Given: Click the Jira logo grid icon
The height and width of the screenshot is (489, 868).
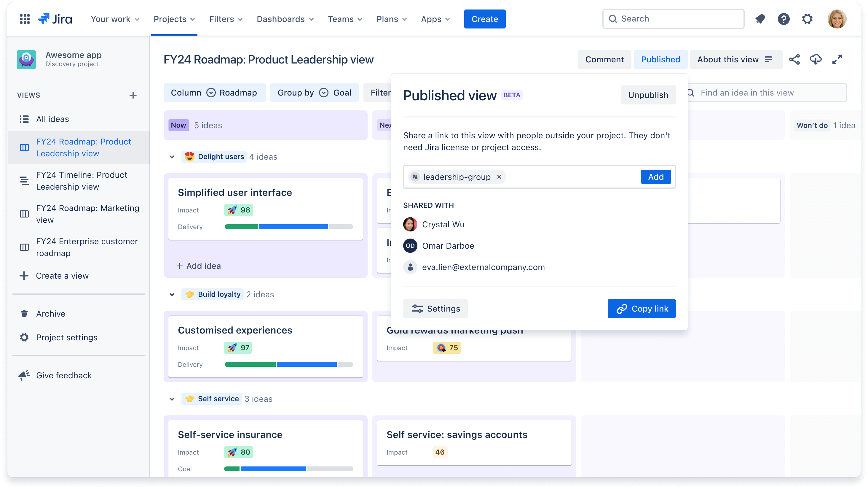Looking at the screenshot, I should pyautogui.click(x=24, y=18).
